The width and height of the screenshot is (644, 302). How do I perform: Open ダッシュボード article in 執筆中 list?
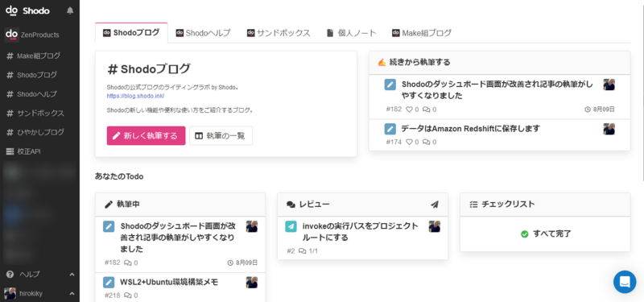[179, 237]
